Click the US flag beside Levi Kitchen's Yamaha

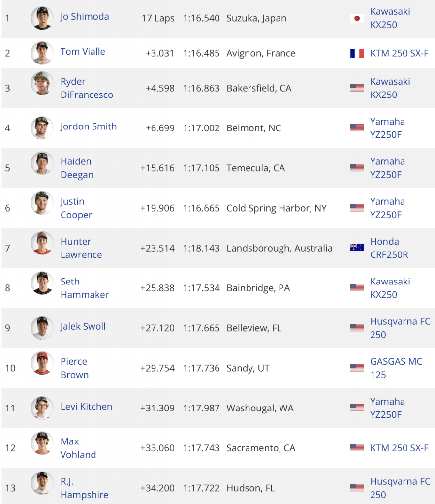pyautogui.click(x=356, y=408)
